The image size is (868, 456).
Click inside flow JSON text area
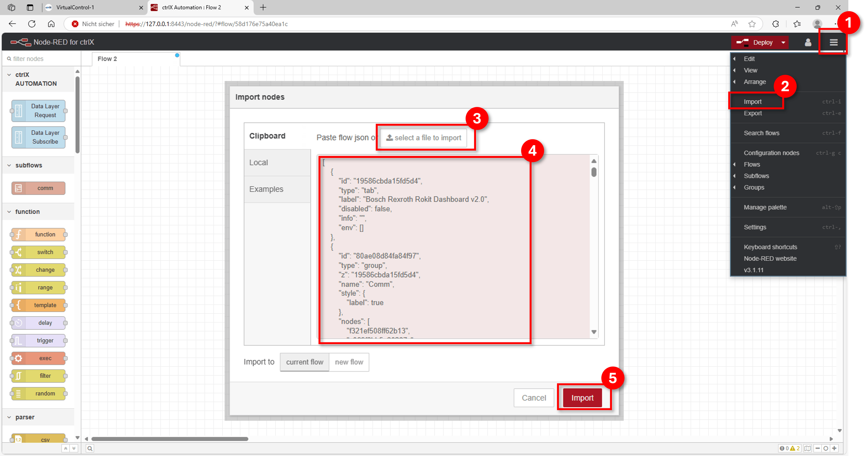click(453, 246)
